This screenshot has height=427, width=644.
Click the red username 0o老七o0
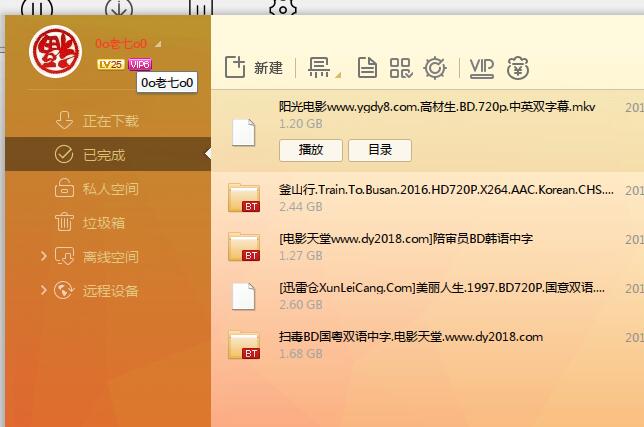click(x=121, y=44)
